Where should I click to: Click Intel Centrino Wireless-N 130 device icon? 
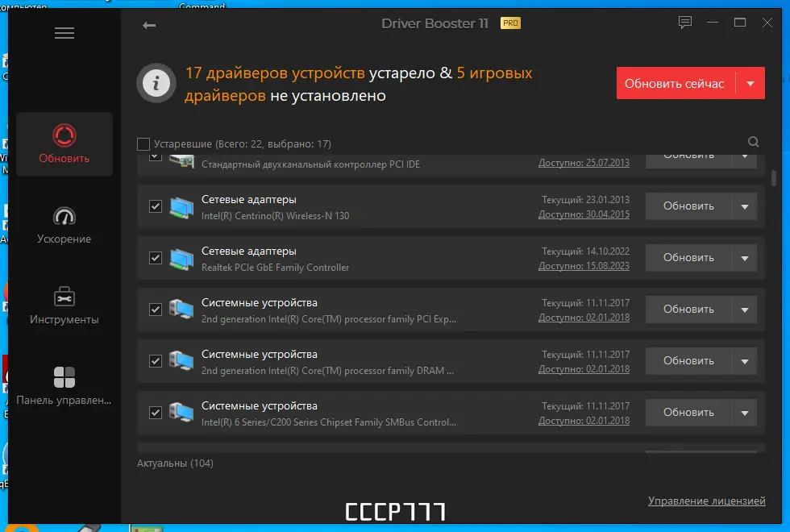[181, 207]
